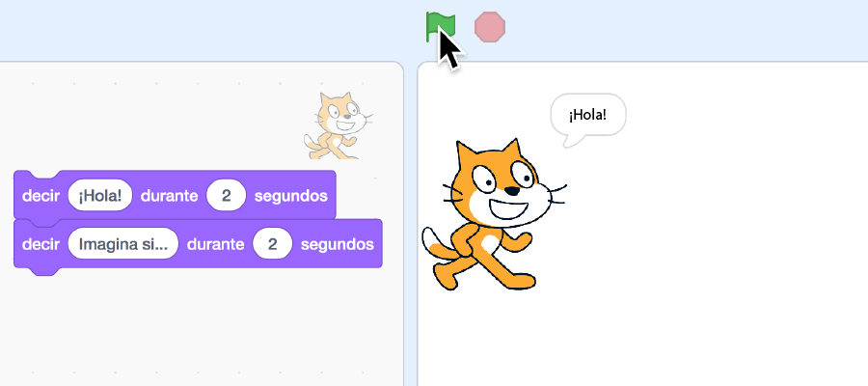Select the seconds value in the Imagina block
This screenshot has height=386, width=868.
click(272, 244)
